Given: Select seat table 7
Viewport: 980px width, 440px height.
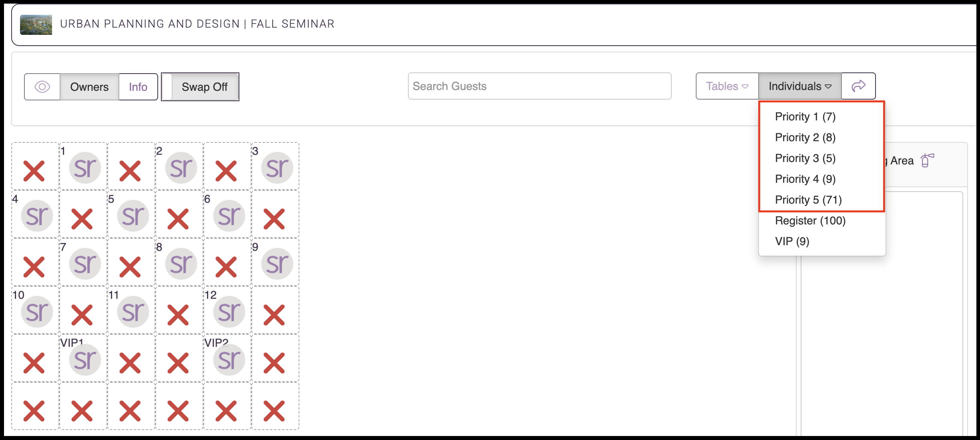Looking at the screenshot, I should pyautogui.click(x=85, y=264).
